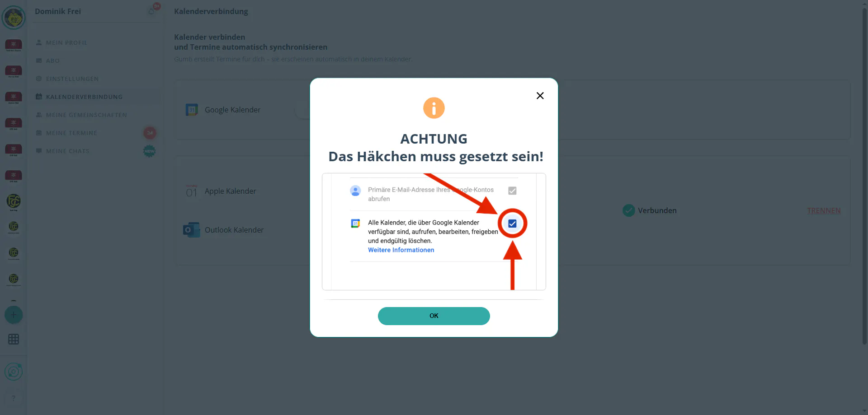The image size is (868, 415).
Task: Go to Mein Profil
Action: pyautogui.click(x=66, y=42)
